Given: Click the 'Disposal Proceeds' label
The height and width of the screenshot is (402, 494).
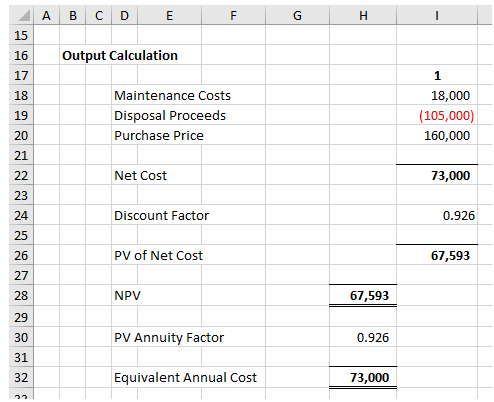Looking at the screenshot, I should pyautogui.click(x=170, y=115).
